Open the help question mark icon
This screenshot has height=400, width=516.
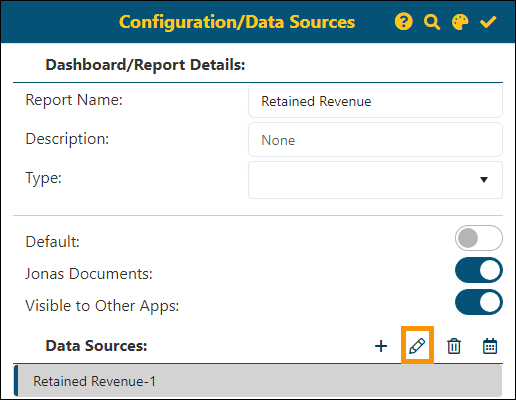[x=404, y=22]
